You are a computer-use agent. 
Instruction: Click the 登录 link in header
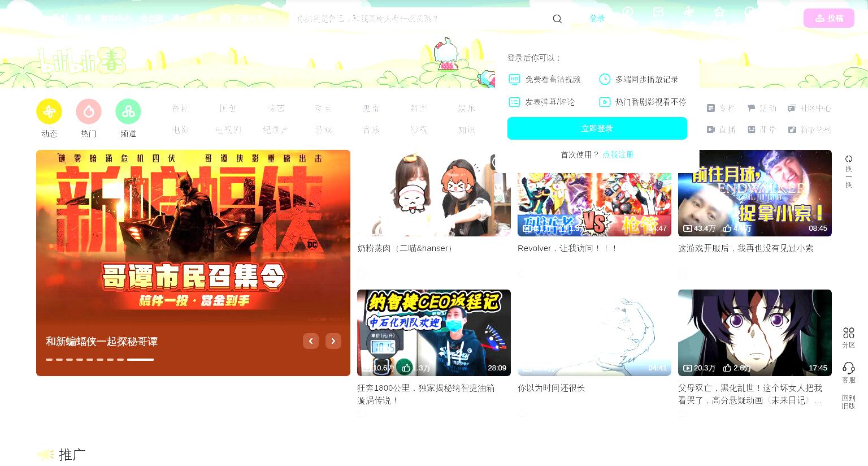point(597,18)
